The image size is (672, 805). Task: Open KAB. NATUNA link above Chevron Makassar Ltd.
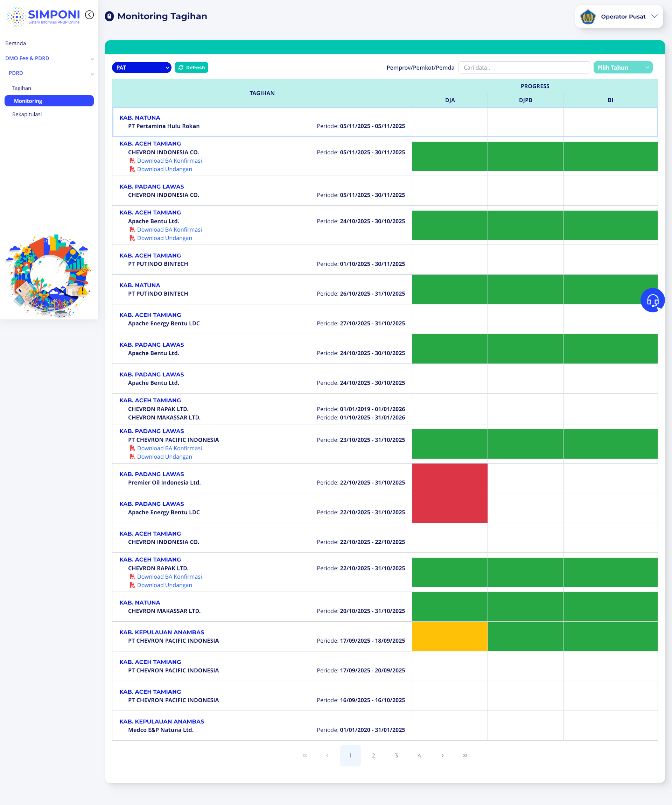140,602
